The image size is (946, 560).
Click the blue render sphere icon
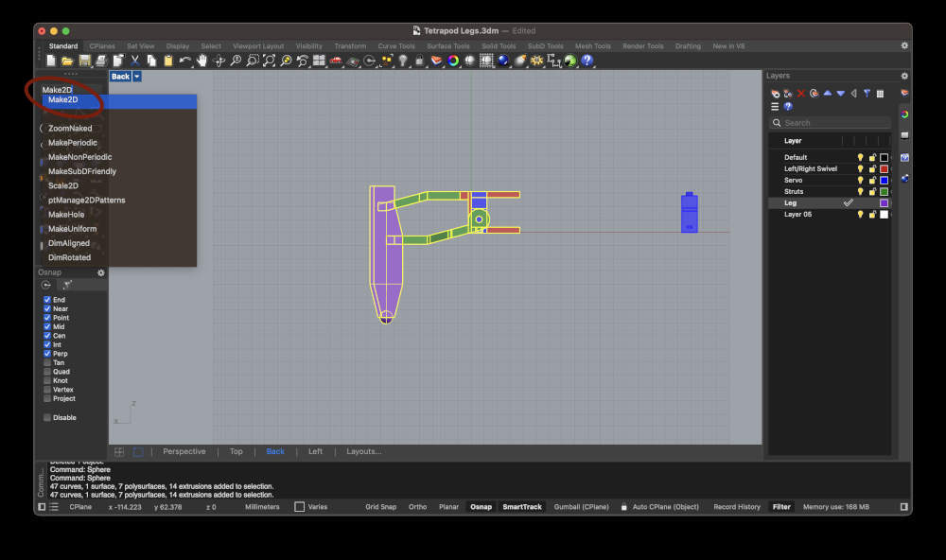503,61
